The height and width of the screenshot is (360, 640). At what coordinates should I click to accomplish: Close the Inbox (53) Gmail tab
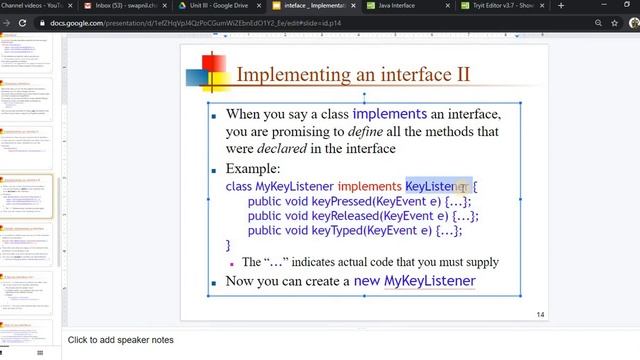(x=164, y=6)
